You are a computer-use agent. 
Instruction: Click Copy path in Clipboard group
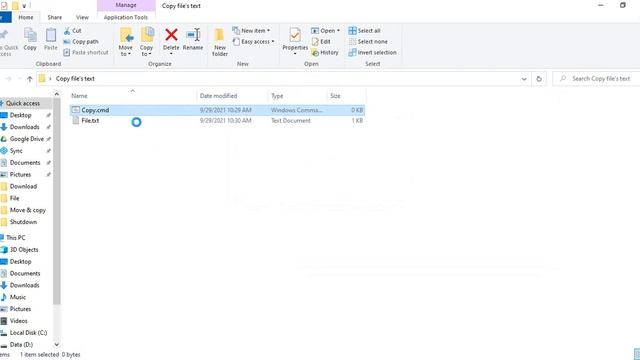[81, 42]
